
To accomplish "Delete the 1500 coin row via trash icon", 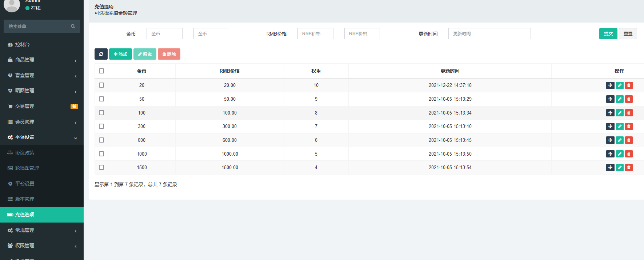I will (x=629, y=168).
